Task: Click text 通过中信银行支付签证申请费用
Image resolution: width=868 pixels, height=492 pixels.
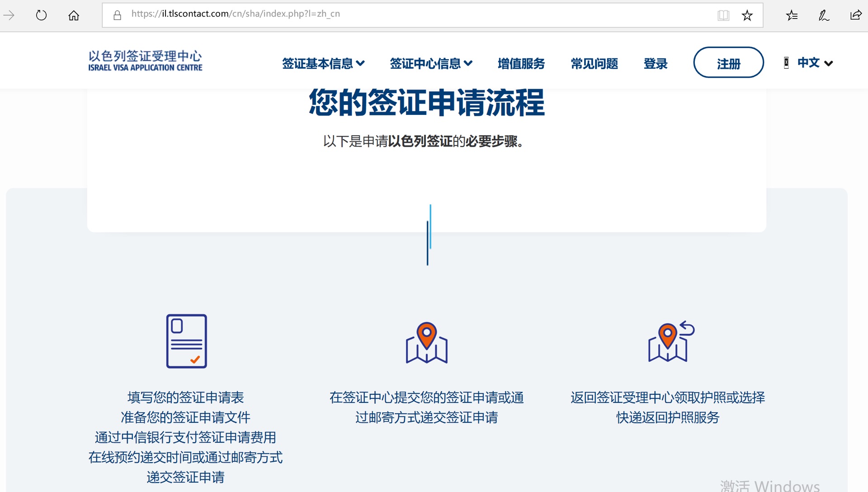Action: pyautogui.click(x=186, y=437)
